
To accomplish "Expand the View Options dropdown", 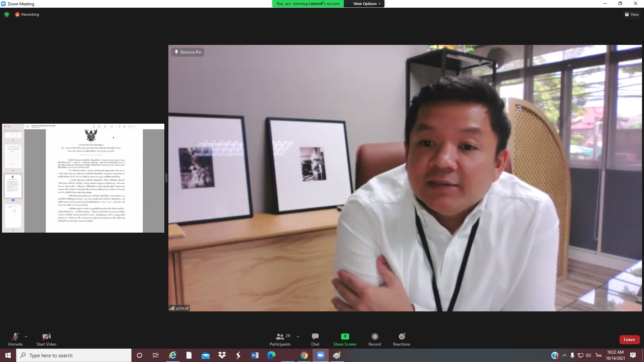I will 367,4.
